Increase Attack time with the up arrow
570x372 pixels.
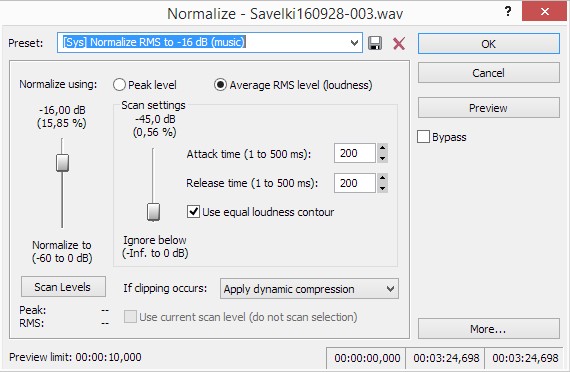382,148
